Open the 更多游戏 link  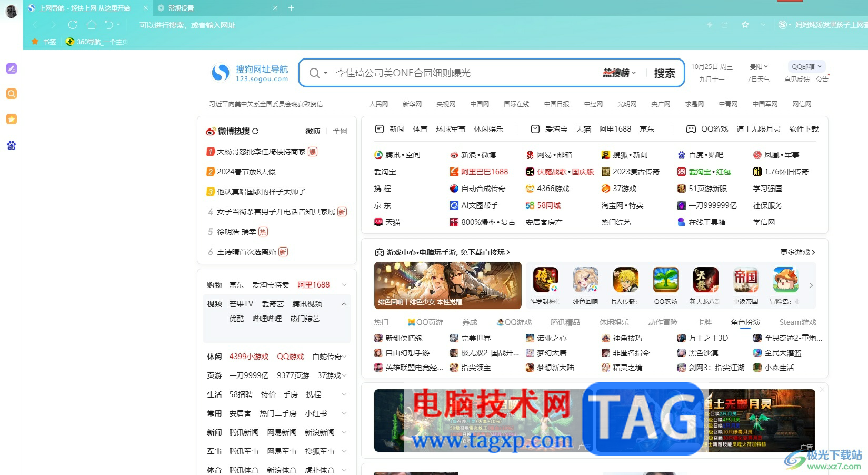[x=797, y=252]
